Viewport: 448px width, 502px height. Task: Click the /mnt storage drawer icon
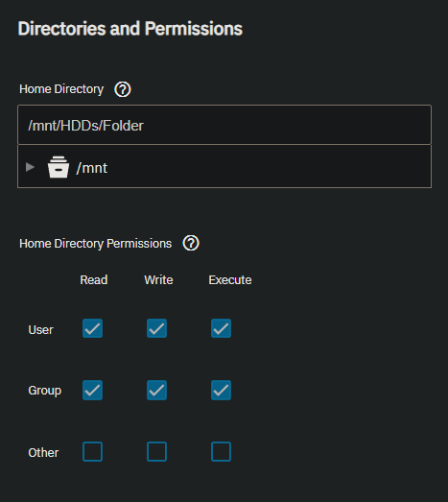(59, 167)
